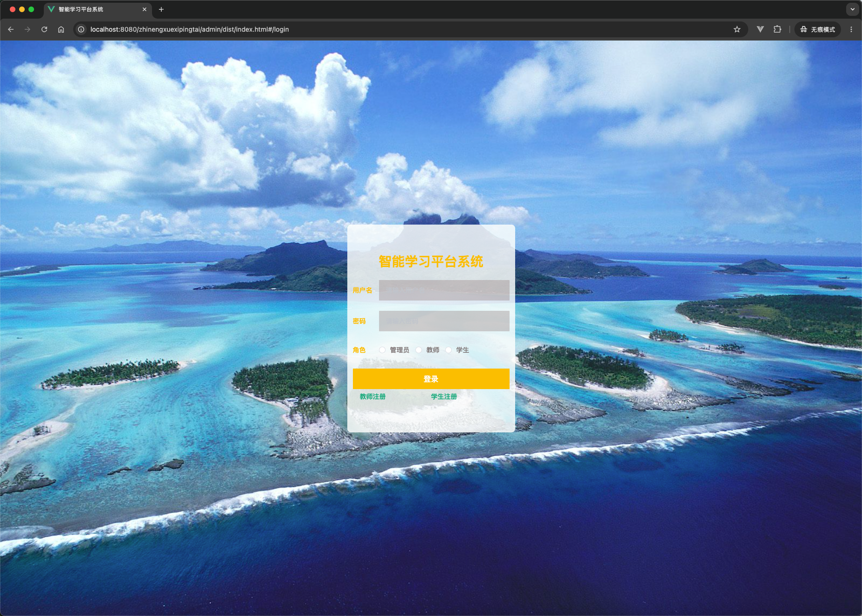Click the 智能学习平台系统 login heading
Image resolution: width=862 pixels, height=616 pixels.
pos(431,261)
